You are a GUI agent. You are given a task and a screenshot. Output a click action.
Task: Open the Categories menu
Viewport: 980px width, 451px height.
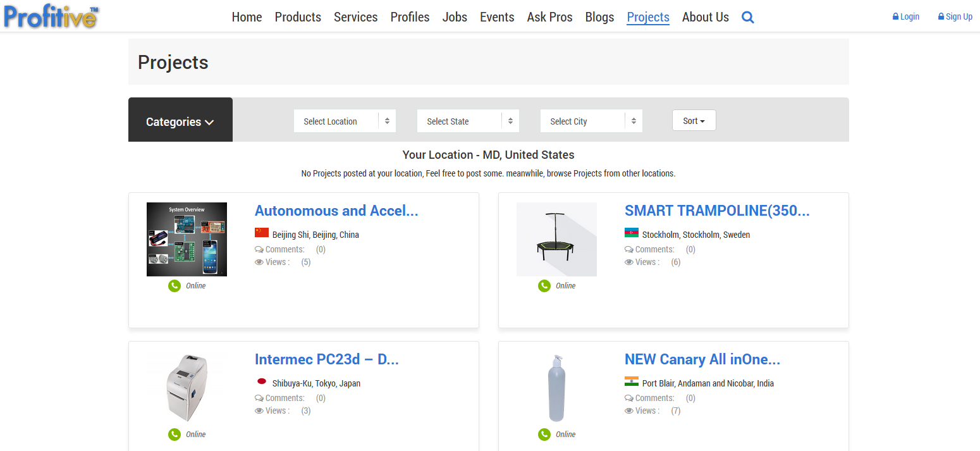[x=180, y=121]
